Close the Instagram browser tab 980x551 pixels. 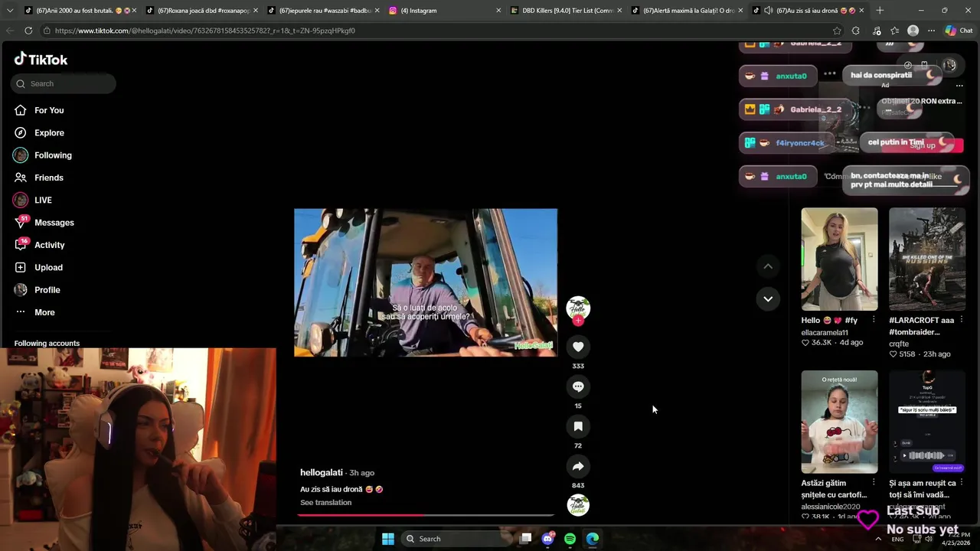(498, 11)
